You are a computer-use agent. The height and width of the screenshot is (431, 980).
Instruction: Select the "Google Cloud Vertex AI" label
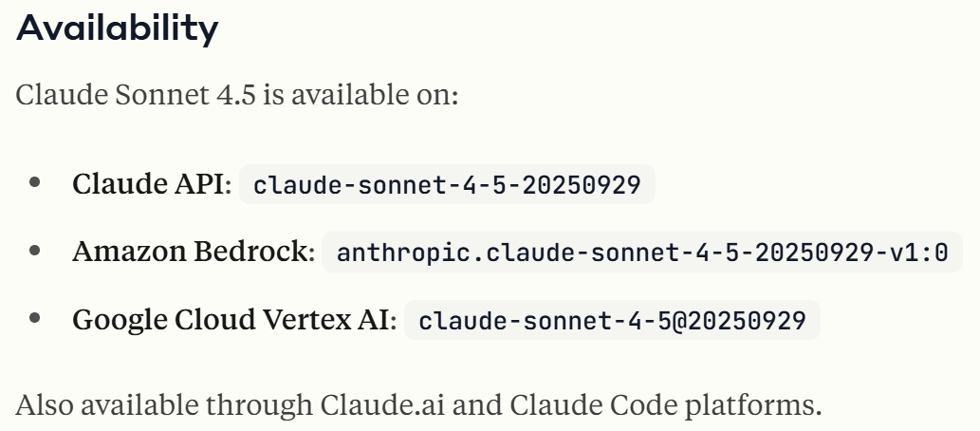(x=234, y=321)
